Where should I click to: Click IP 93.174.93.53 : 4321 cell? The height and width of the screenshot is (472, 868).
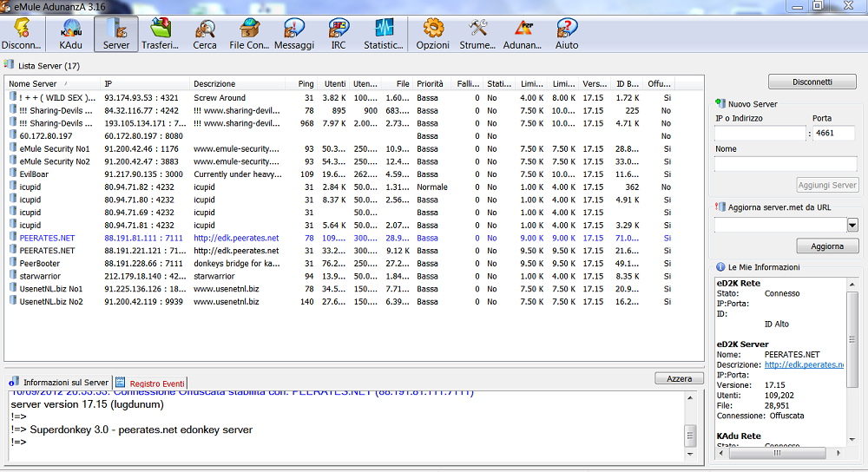(x=141, y=98)
